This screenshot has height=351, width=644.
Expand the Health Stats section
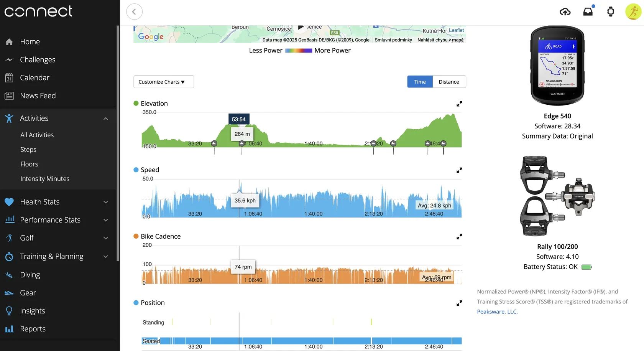click(106, 202)
